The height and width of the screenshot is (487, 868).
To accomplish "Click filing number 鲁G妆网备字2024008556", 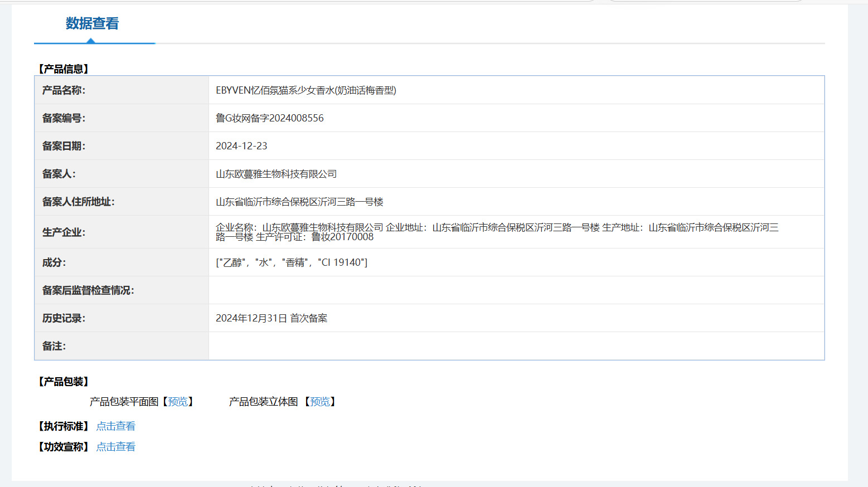I will coord(270,118).
